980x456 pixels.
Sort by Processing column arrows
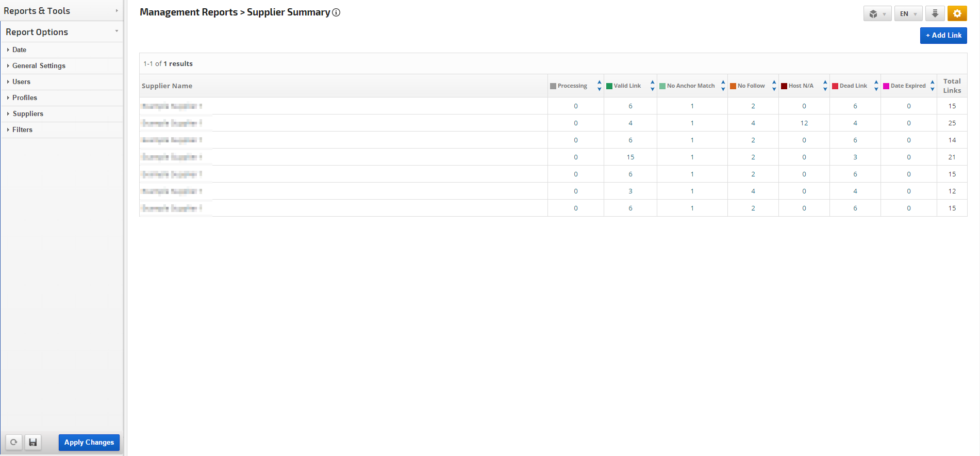point(599,86)
